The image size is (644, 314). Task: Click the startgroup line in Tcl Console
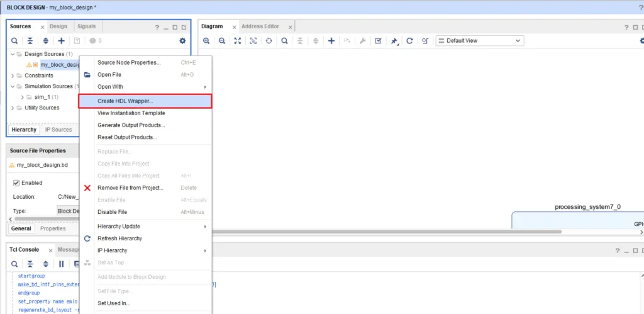click(31, 276)
